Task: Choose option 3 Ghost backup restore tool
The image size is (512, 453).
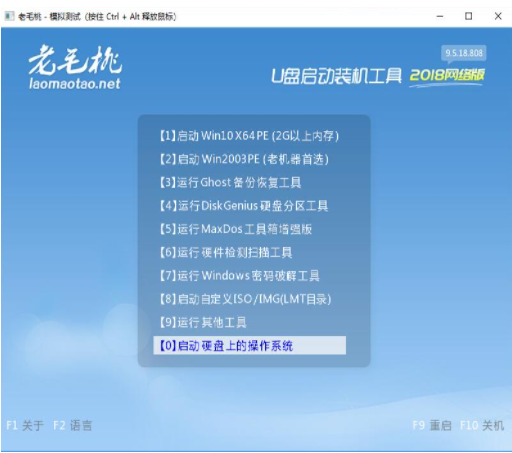Action: pos(230,183)
